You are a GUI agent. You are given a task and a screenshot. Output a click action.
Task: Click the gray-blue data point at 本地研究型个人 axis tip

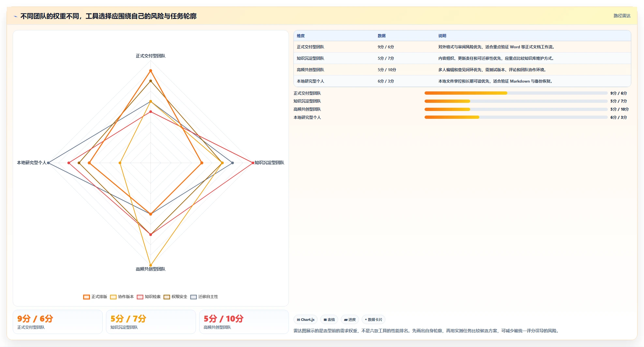(48, 163)
